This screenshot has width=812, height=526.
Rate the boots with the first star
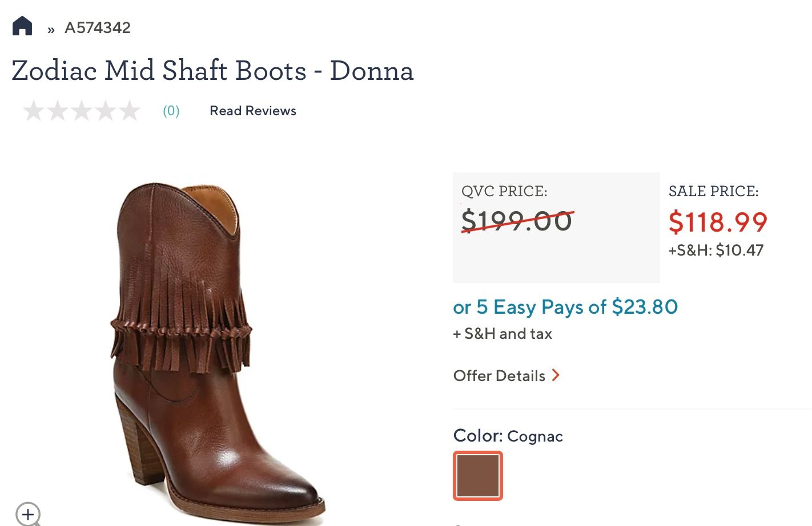tap(34, 111)
